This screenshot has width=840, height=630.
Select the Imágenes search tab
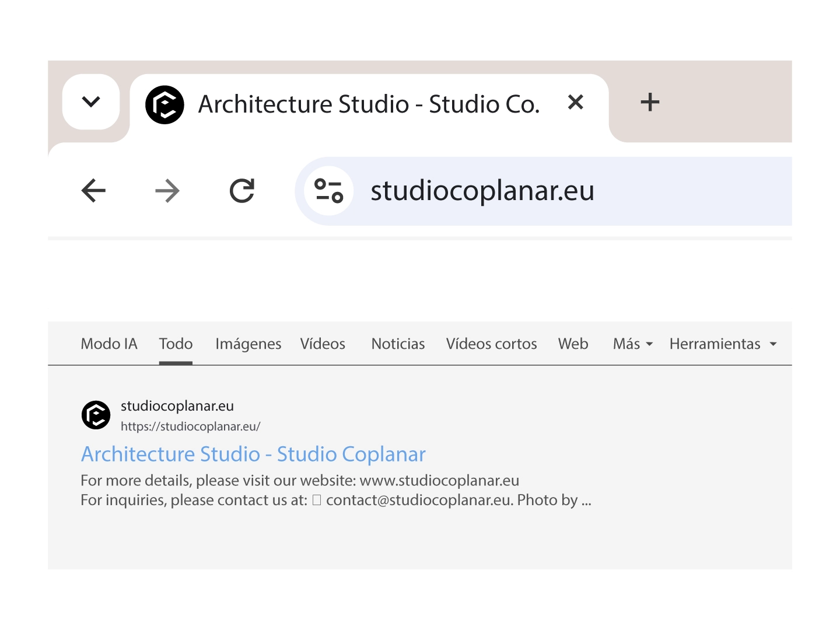tap(248, 344)
